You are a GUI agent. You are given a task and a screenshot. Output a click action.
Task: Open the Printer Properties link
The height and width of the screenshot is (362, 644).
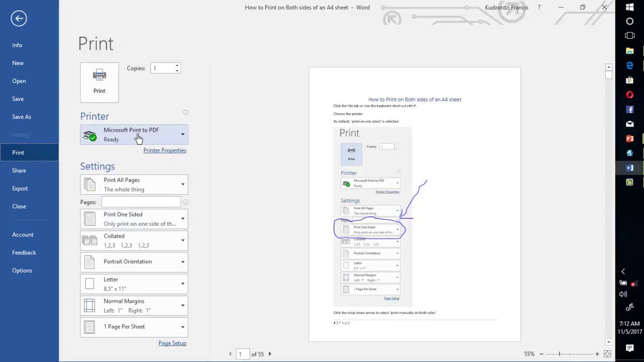(x=165, y=150)
